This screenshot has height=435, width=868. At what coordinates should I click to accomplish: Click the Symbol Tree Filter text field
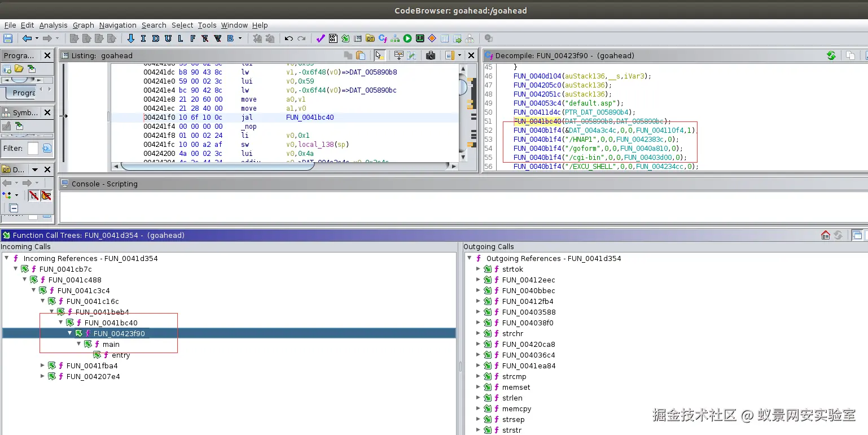[x=33, y=148]
